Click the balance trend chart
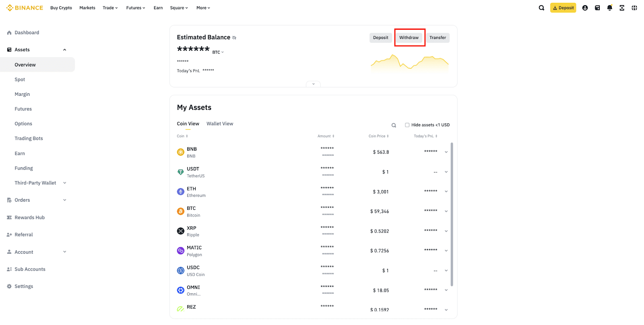 click(409, 63)
